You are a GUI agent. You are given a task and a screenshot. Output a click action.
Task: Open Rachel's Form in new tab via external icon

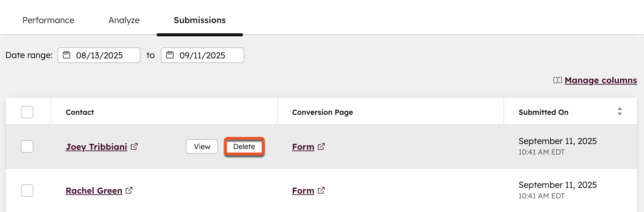pos(321,190)
